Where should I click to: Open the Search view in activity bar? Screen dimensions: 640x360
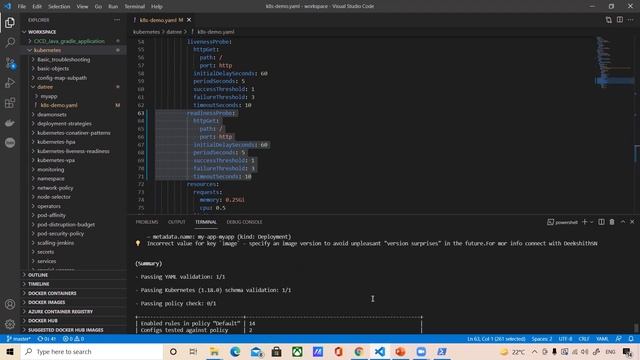(x=10, y=42)
